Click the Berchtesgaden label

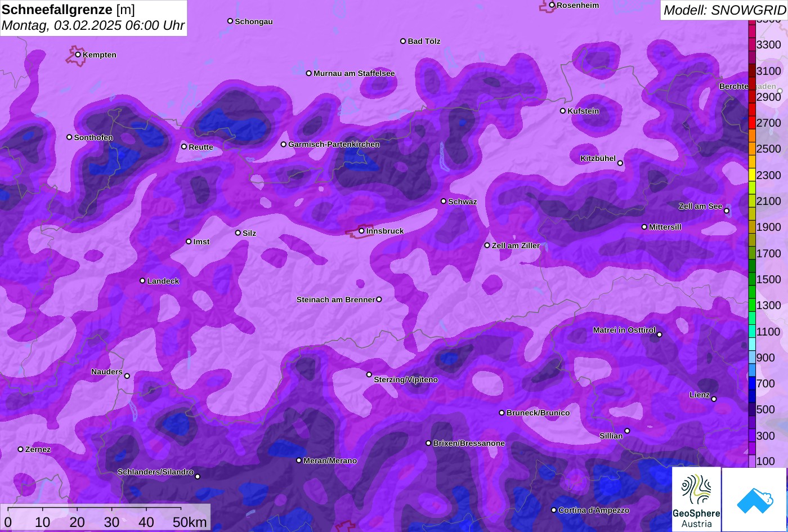click(747, 87)
